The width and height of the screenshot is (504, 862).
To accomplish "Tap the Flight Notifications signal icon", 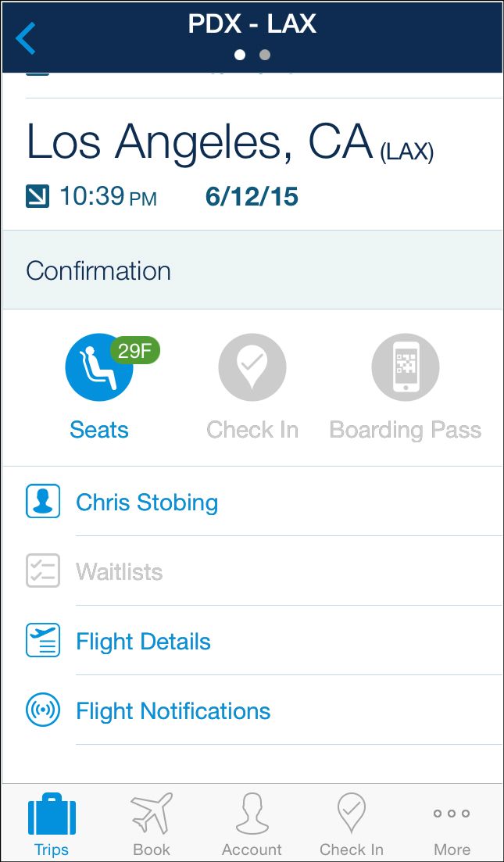I will click(43, 710).
